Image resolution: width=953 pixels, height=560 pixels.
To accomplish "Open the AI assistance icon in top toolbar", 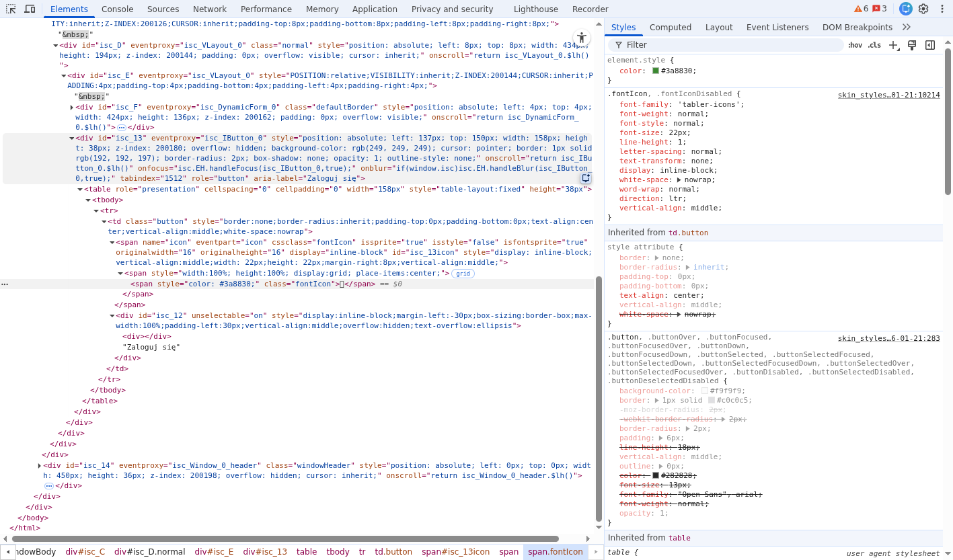I will coord(905,9).
